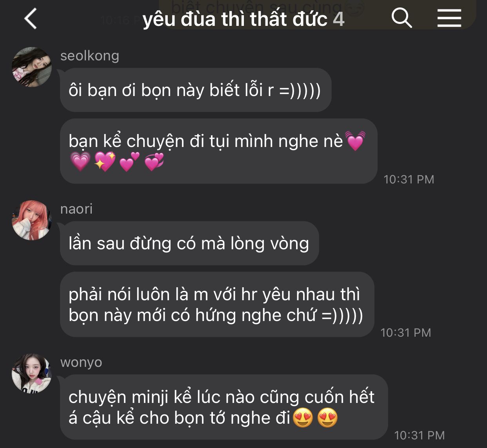487x448 pixels.
Task: Open seolkong's profile picture
Action: click(x=32, y=67)
